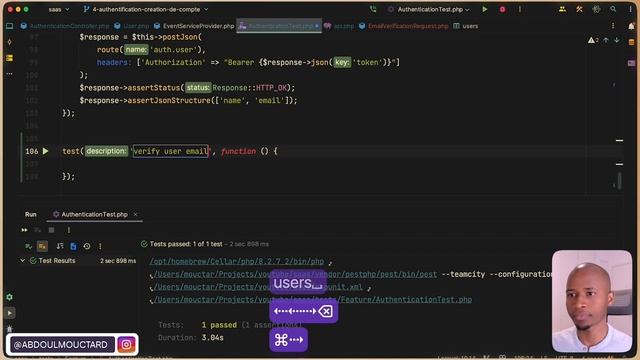Viewport: 640px width, 360px height.
Task: Open the git branch 4-authentification-creation-de-compte dropdown
Action: 146,9
